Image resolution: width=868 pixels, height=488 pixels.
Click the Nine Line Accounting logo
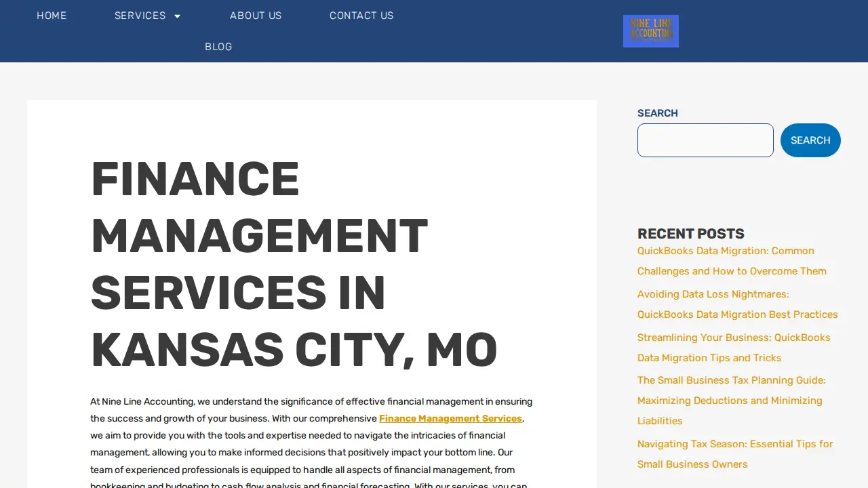pos(651,31)
